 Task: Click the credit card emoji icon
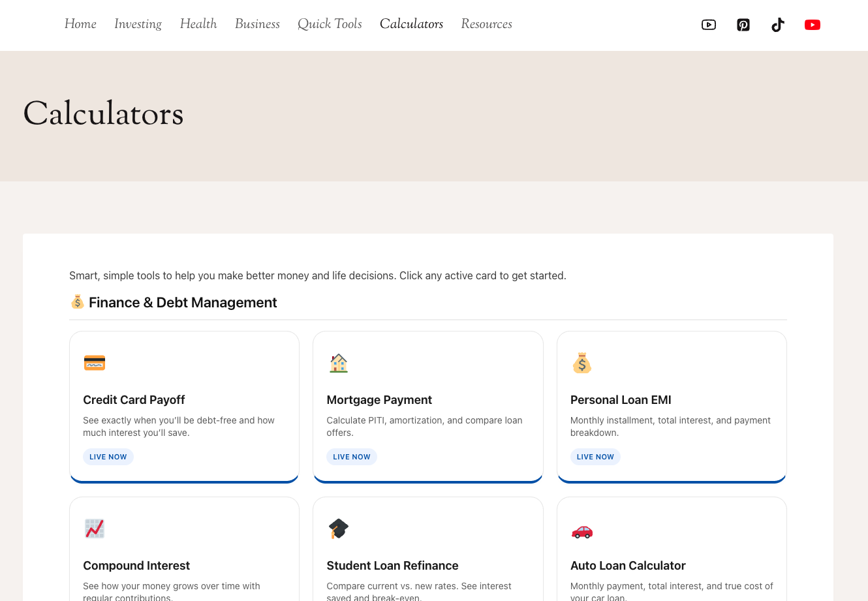coord(95,363)
